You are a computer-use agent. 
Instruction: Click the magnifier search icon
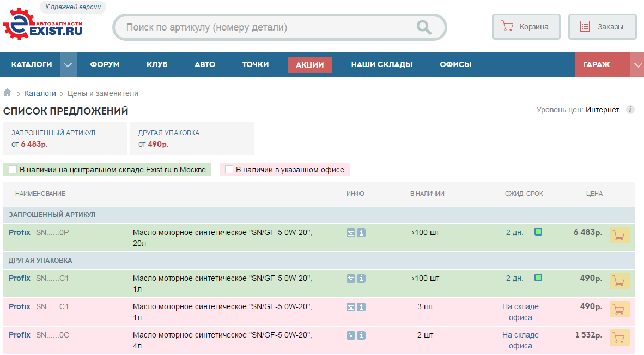(x=424, y=27)
